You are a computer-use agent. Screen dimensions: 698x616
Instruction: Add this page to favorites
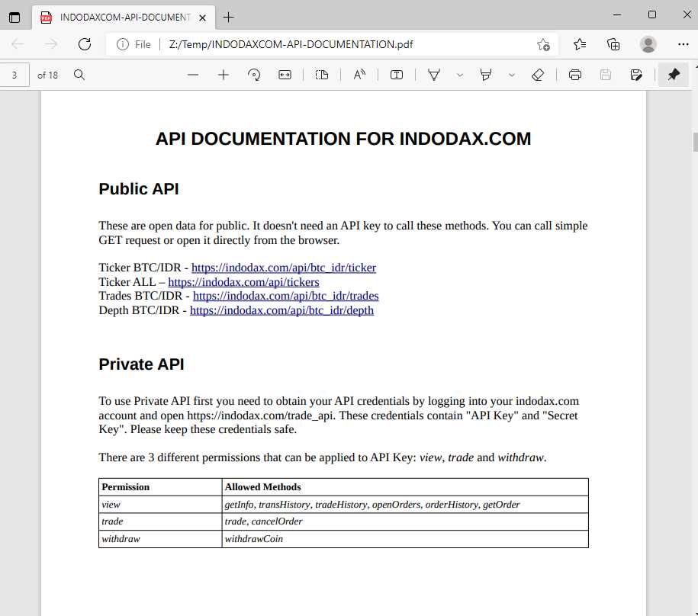[544, 44]
